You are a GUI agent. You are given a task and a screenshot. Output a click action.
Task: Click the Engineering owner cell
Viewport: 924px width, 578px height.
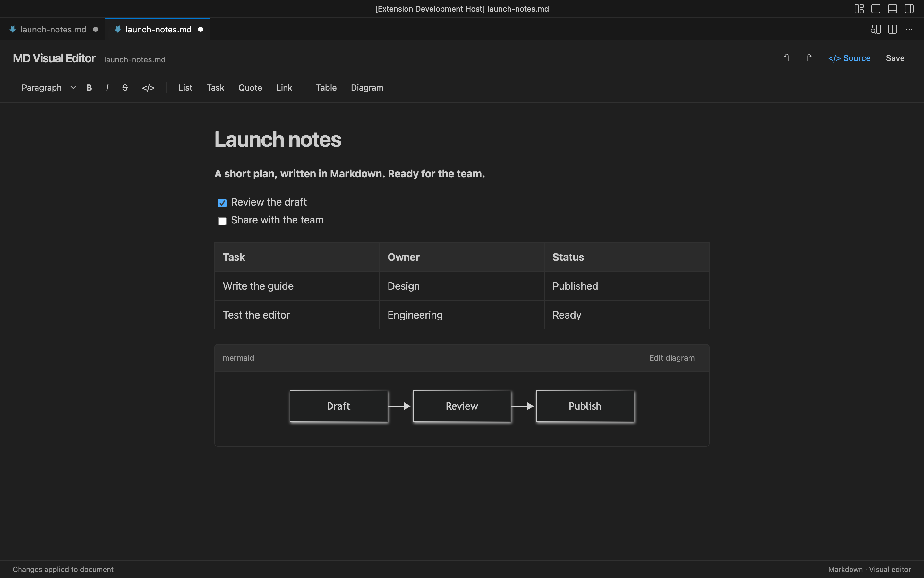click(462, 315)
